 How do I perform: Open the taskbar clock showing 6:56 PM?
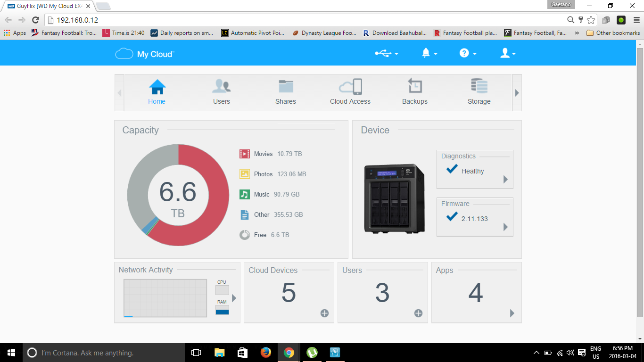pos(623,353)
